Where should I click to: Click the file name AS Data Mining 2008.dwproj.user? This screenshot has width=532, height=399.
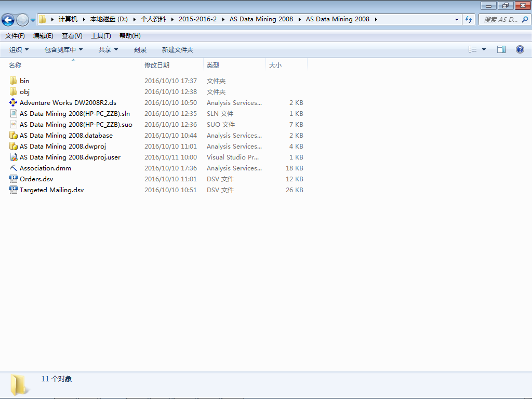point(70,157)
